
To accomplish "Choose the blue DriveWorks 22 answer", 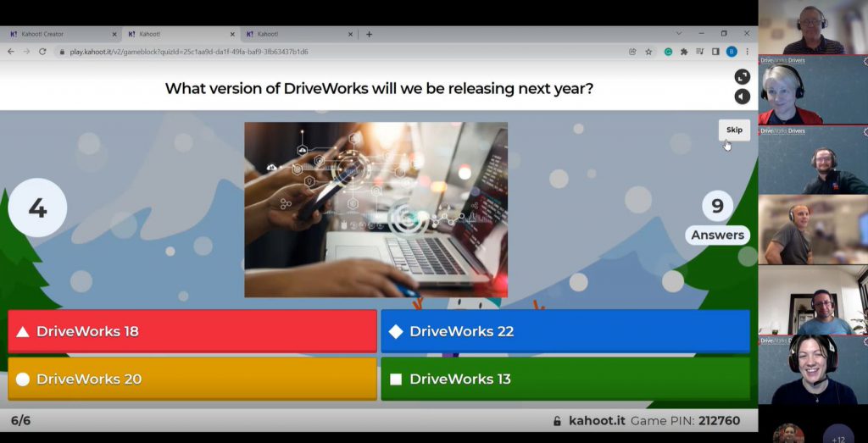I will tap(565, 331).
